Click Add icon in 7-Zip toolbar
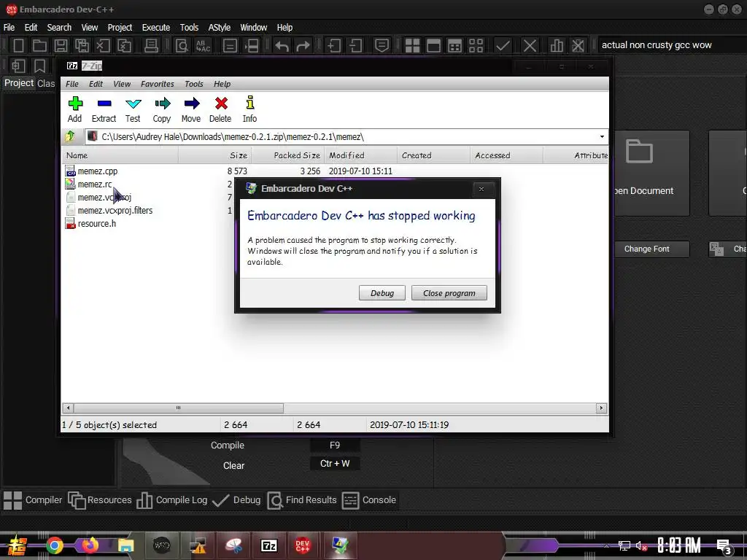Image resolution: width=747 pixels, height=560 pixels. click(x=75, y=104)
